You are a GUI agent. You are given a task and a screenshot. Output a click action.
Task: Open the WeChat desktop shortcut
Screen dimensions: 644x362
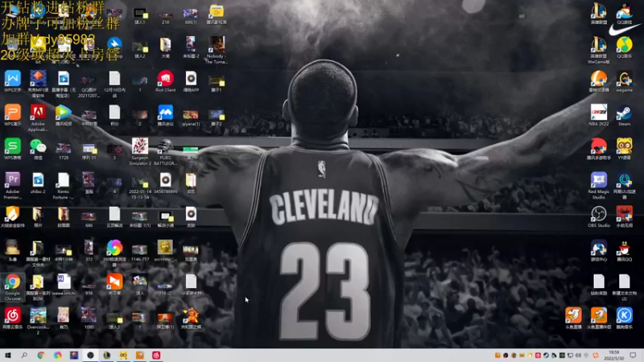pos(38,149)
